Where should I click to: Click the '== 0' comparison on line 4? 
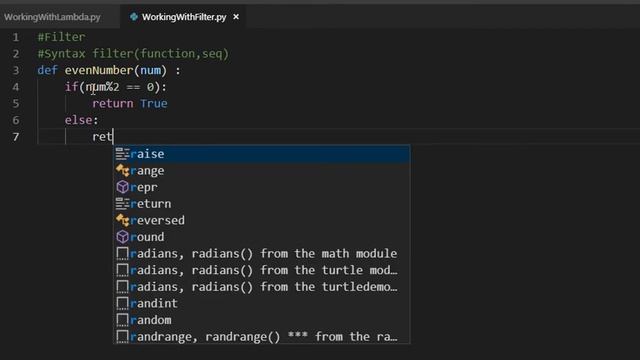pyautogui.click(x=140, y=87)
